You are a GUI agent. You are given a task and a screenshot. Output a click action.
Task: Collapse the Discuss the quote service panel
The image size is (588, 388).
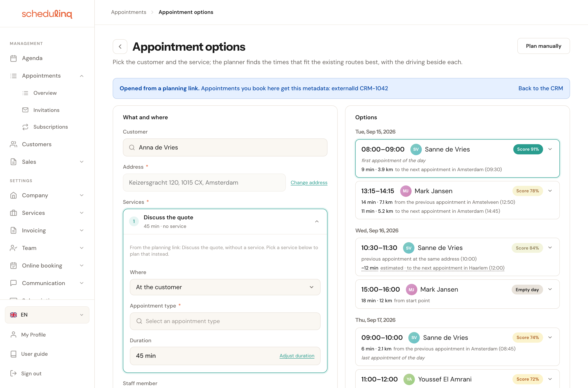tap(317, 222)
